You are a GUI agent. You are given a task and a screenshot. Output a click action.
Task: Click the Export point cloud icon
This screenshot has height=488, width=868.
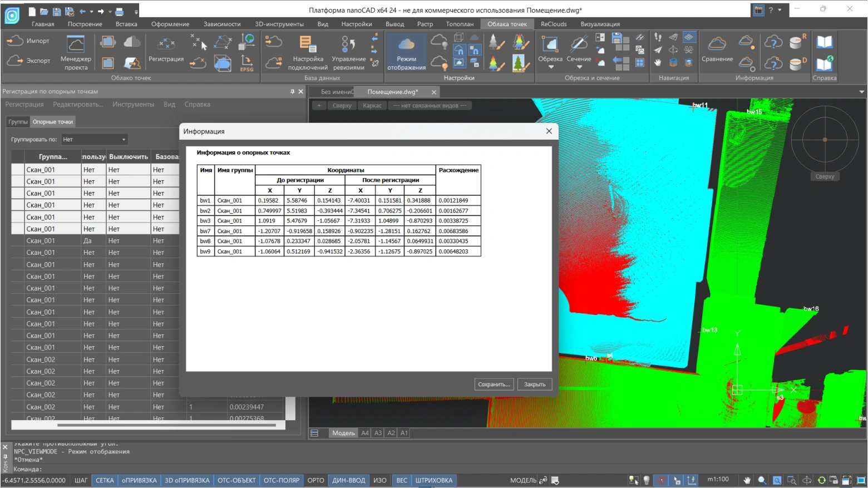coord(15,61)
